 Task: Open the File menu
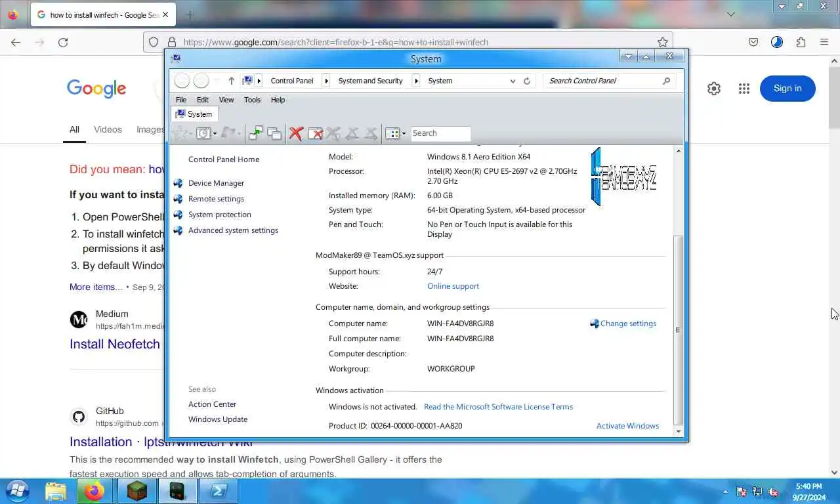pos(181,100)
